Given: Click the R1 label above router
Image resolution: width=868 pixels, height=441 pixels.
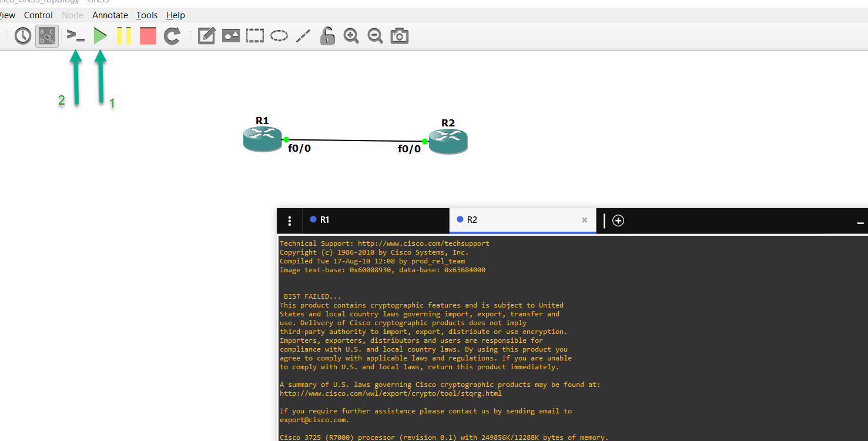Looking at the screenshot, I should (262, 121).
